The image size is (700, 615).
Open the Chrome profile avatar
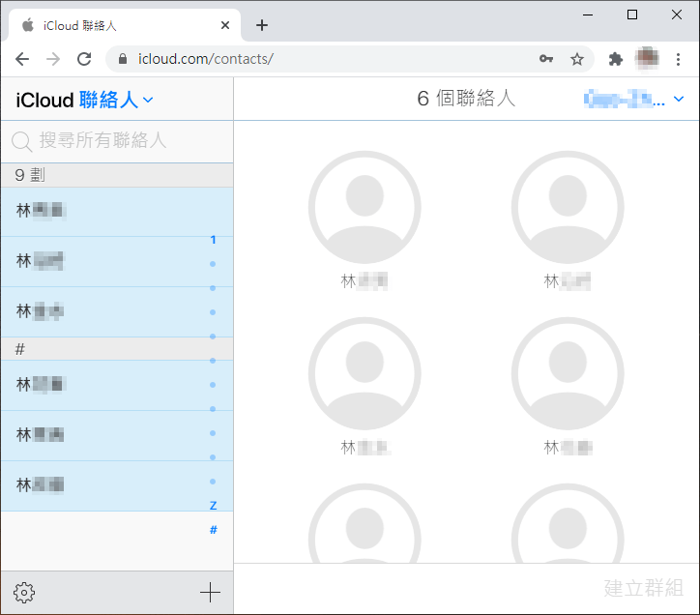(x=647, y=59)
